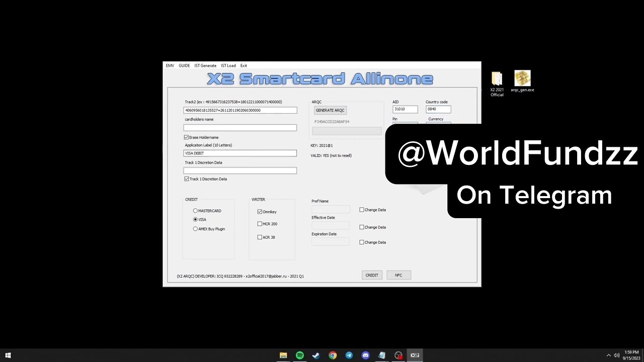
Task: Click the recording app icon with red dot
Action: pos(398,355)
